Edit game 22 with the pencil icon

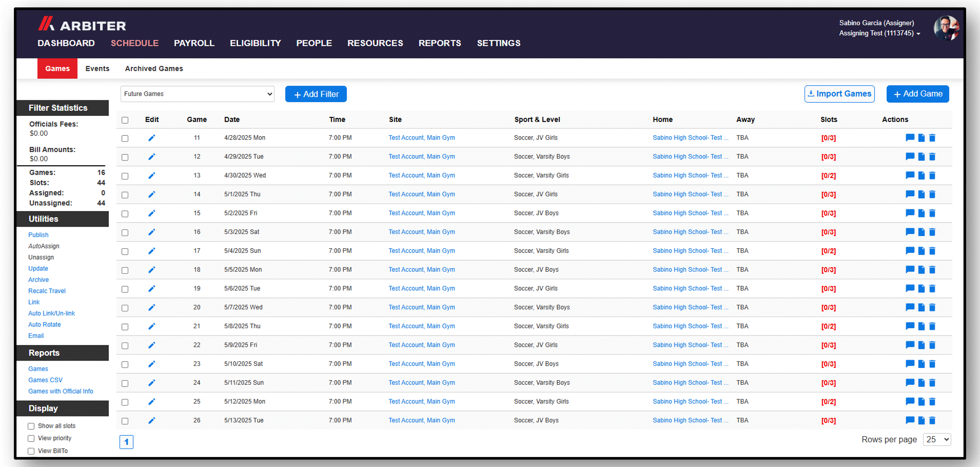point(152,345)
